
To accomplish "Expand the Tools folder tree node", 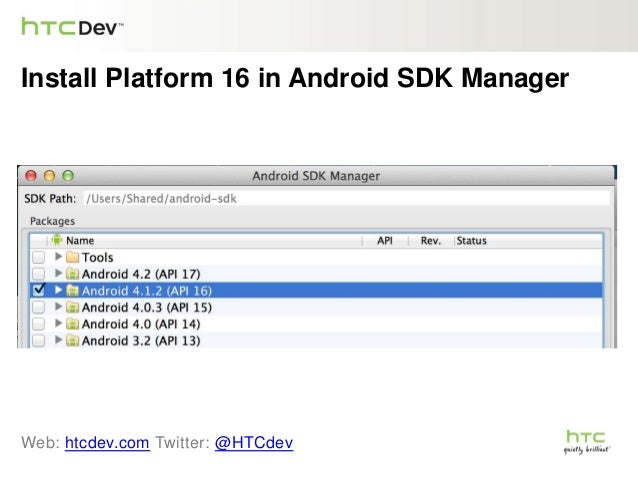I will (x=58, y=256).
